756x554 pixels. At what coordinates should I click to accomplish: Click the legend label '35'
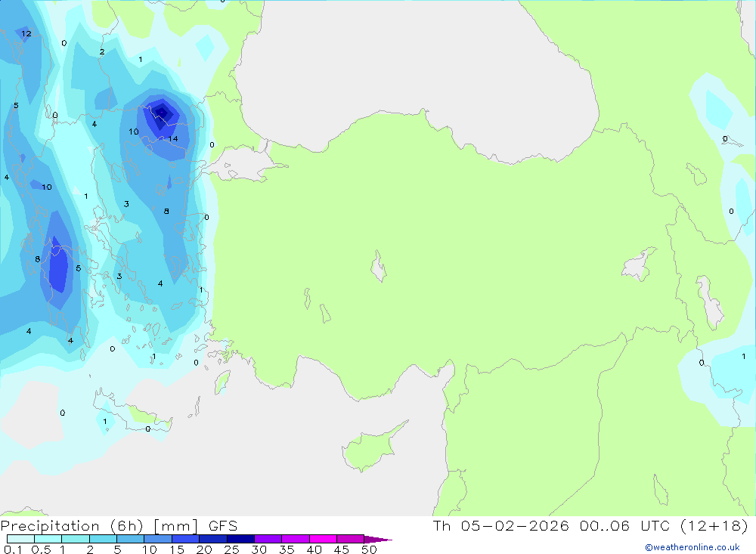(287, 549)
